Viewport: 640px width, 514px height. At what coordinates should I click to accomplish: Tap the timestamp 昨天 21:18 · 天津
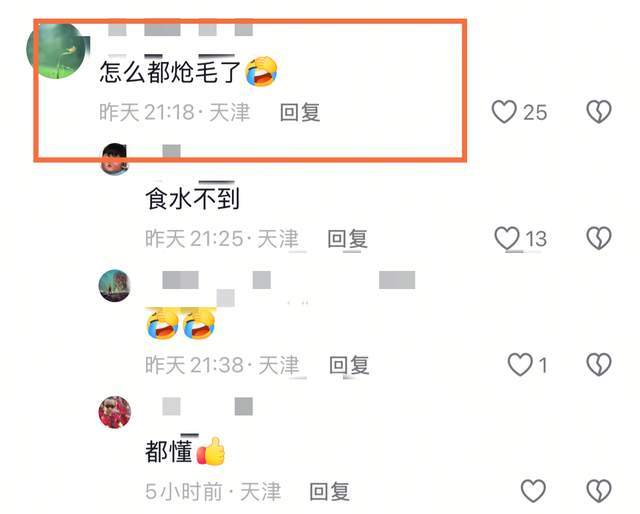175,112
